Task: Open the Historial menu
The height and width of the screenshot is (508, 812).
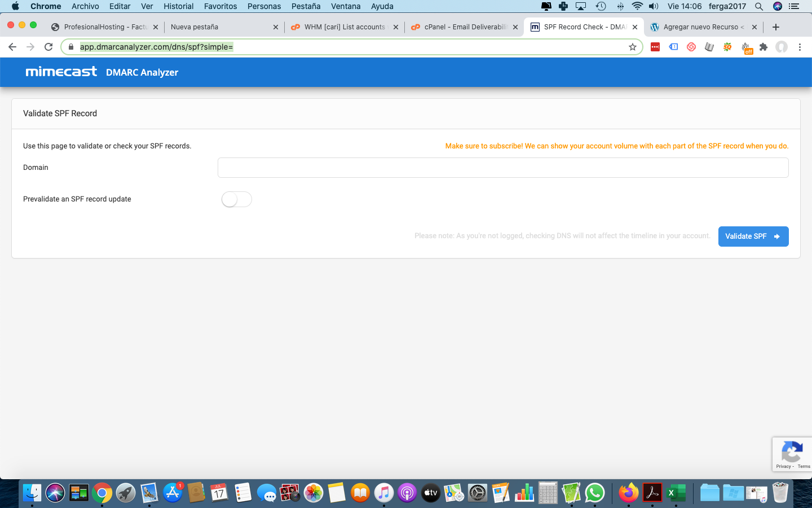Action: tap(178, 6)
